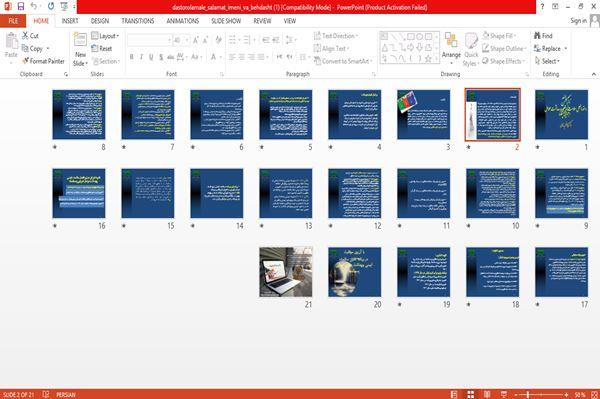Switch to the REVIEW tab
The width and height of the screenshot is (600, 399).
(262, 21)
